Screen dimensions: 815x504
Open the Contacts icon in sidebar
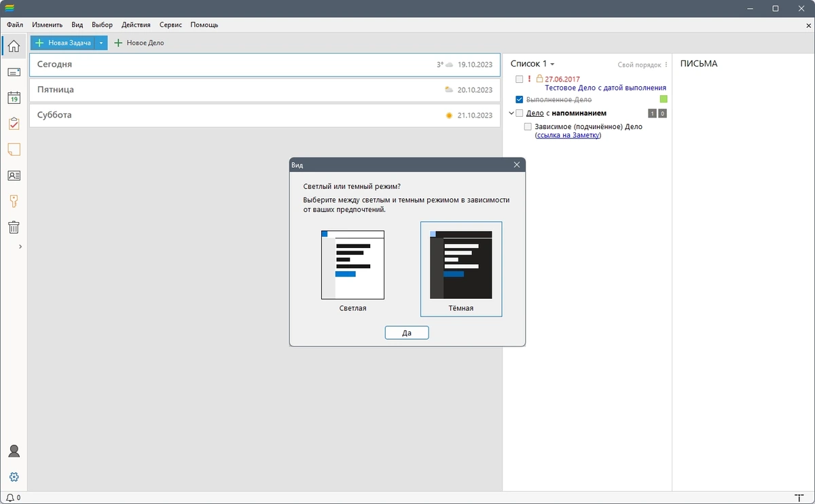coord(14,175)
